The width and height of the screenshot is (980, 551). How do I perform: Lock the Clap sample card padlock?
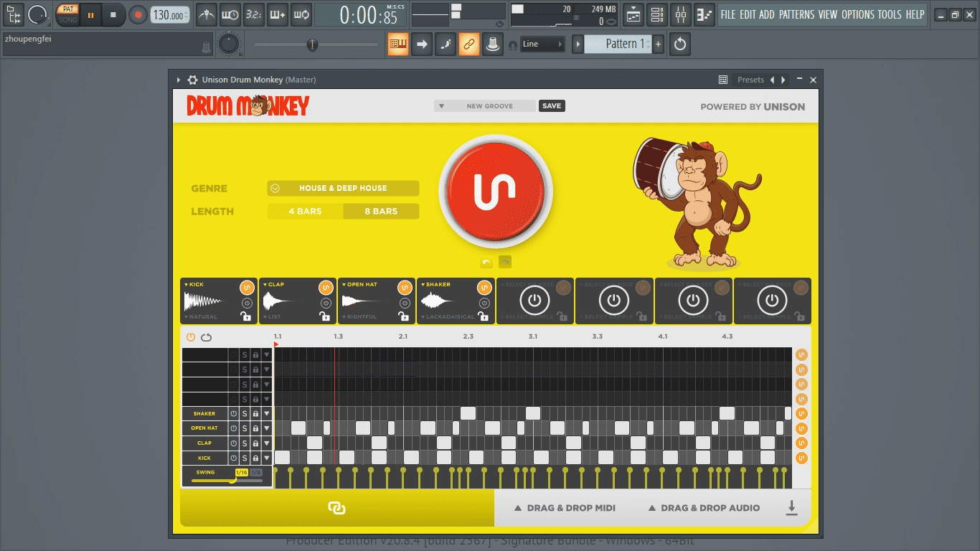(x=324, y=316)
